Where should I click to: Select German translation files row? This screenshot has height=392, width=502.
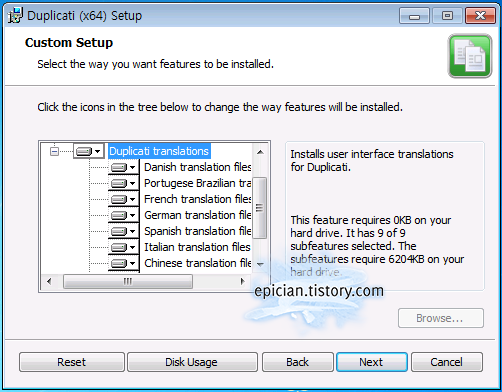pos(197,215)
